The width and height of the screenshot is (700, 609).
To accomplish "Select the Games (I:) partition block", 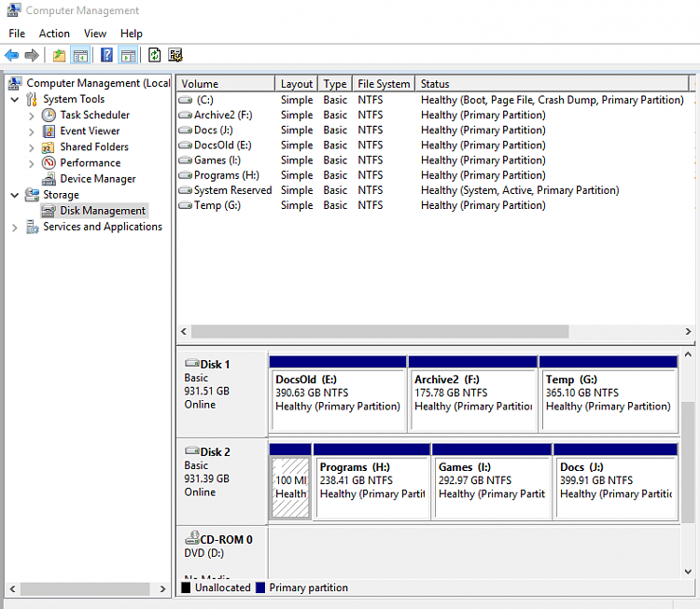I will [x=492, y=481].
